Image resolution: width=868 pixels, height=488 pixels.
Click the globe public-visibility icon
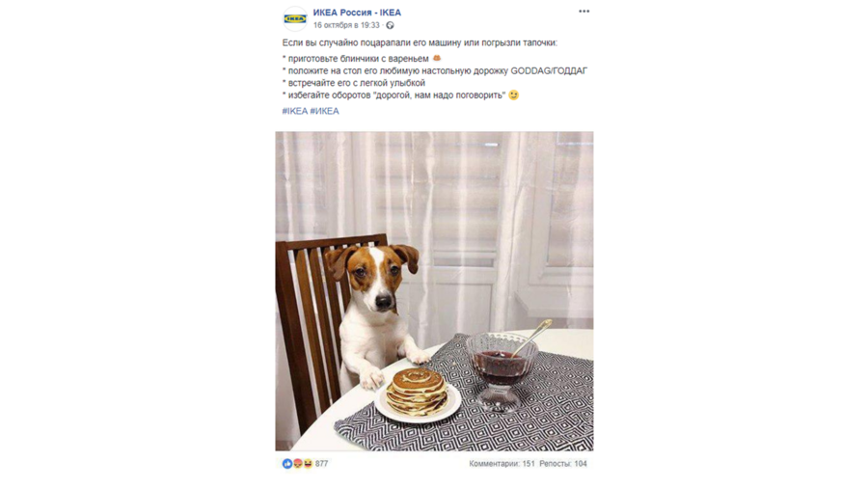point(391,25)
